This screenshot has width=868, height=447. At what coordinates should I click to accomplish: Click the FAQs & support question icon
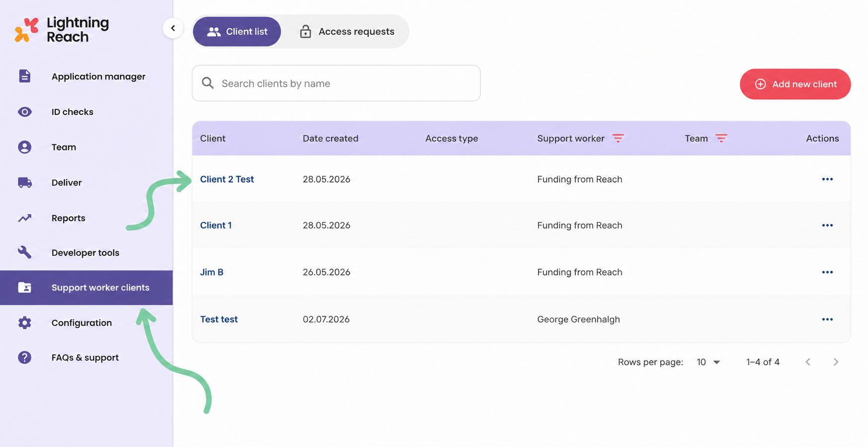(24, 358)
